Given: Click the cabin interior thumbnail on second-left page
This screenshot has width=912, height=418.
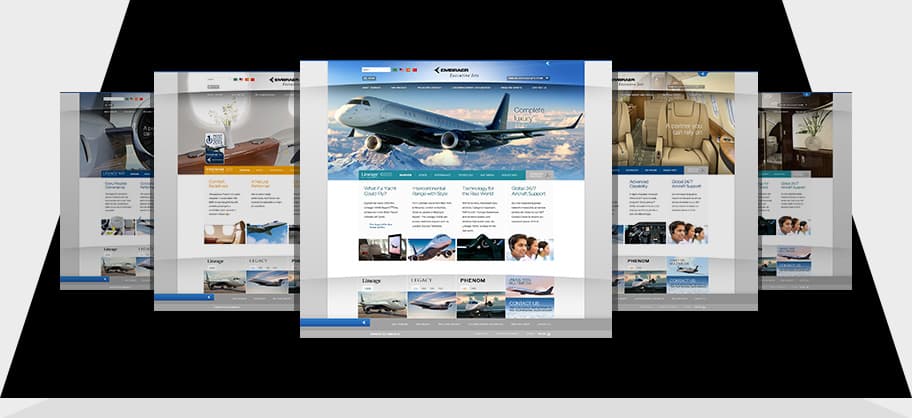Looking at the screenshot, I should 225,232.
